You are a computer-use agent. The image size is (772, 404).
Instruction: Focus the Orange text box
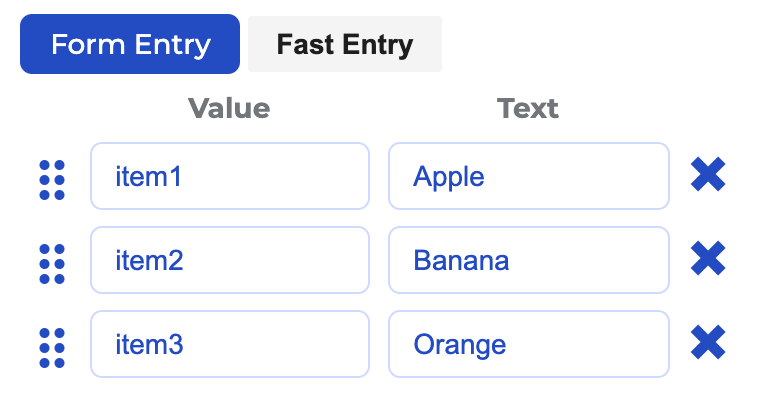(528, 345)
